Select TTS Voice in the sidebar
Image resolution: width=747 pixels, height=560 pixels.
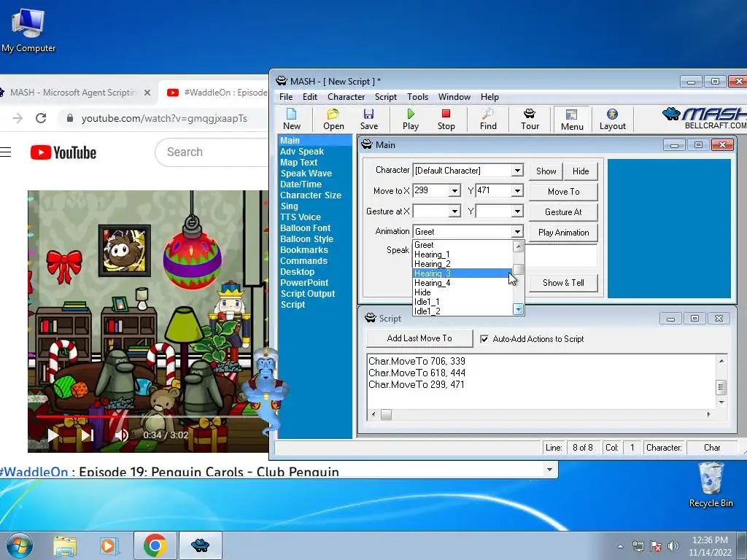tap(300, 217)
